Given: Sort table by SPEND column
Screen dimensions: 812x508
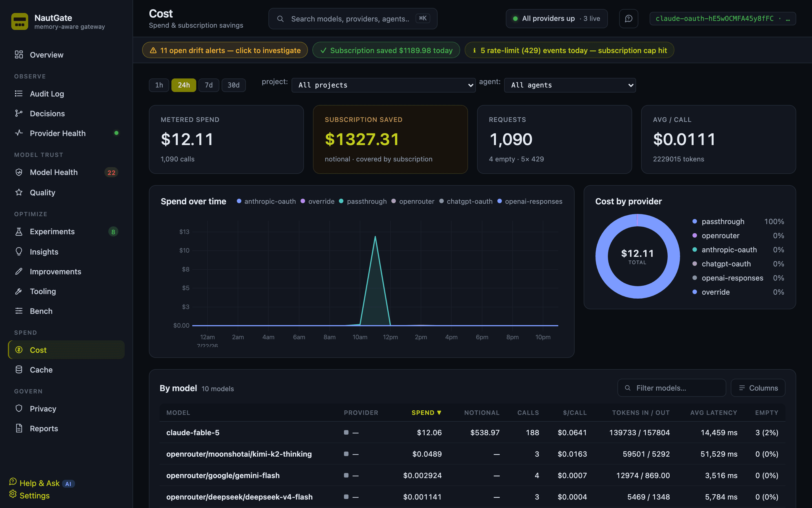Looking at the screenshot, I should coord(426,413).
